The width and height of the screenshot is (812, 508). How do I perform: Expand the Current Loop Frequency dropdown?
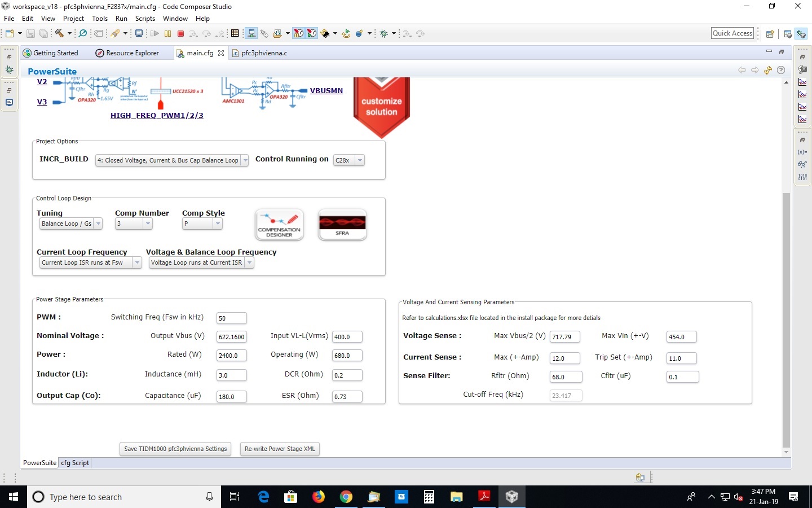(90, 262)
